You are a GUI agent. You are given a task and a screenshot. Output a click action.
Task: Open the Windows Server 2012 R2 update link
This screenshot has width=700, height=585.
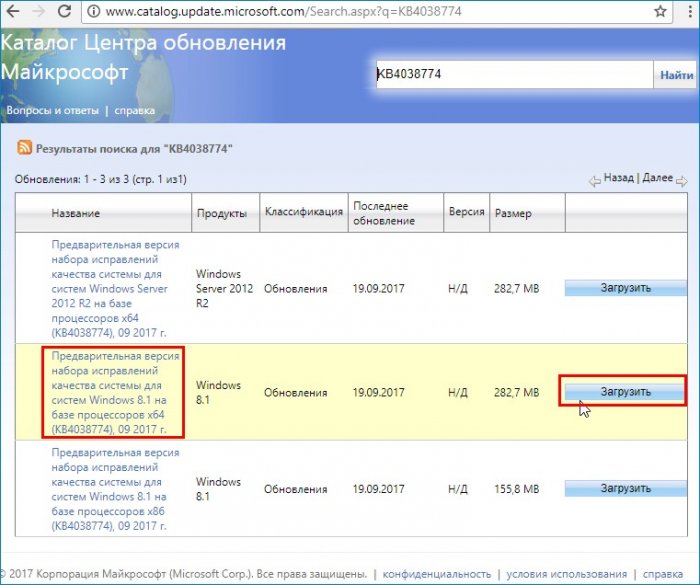[115, 288]
